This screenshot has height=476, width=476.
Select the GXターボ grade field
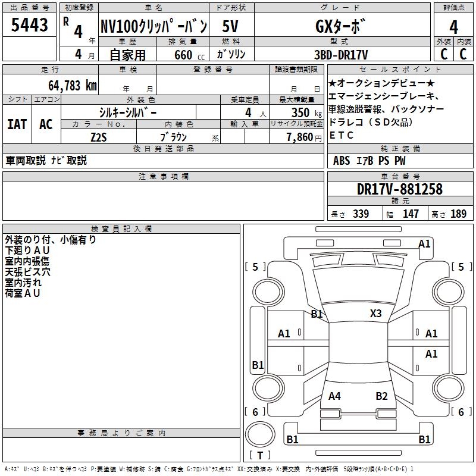(340, 27)
